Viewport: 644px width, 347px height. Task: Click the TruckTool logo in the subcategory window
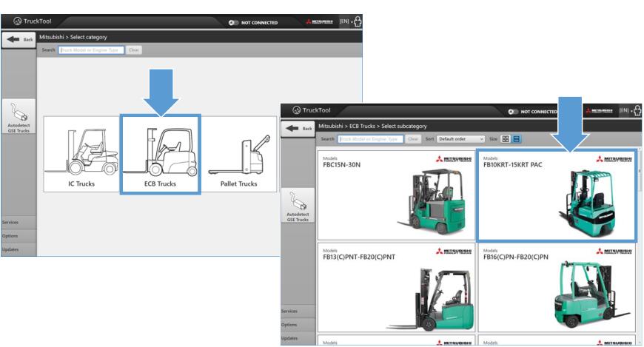[312, 110]
